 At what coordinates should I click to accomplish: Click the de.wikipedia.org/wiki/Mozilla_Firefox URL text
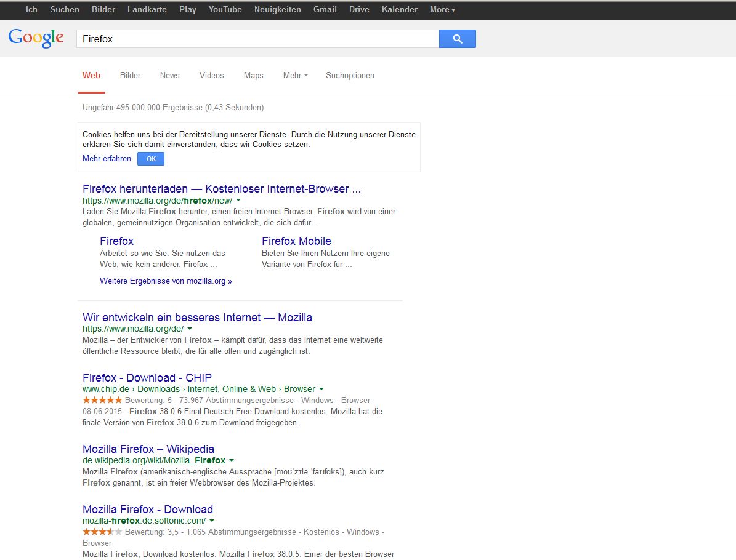tap(154, 460)
